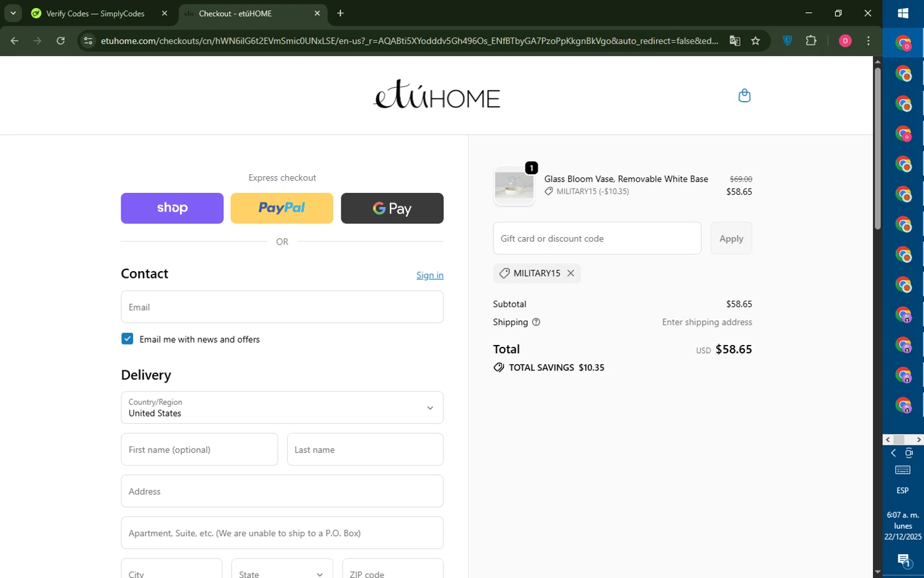924x578 pixels.
Task: Click the Sign in link
Action: pos(430,275)
